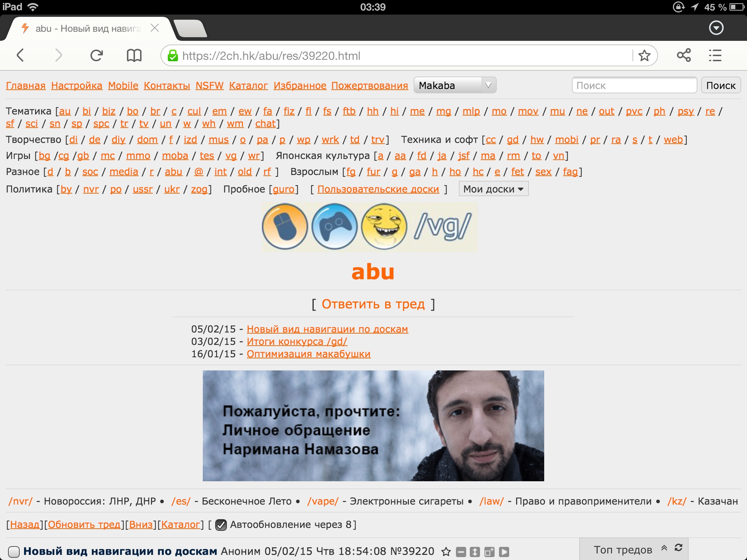Open Пользовательские доски link

[378, 189]
